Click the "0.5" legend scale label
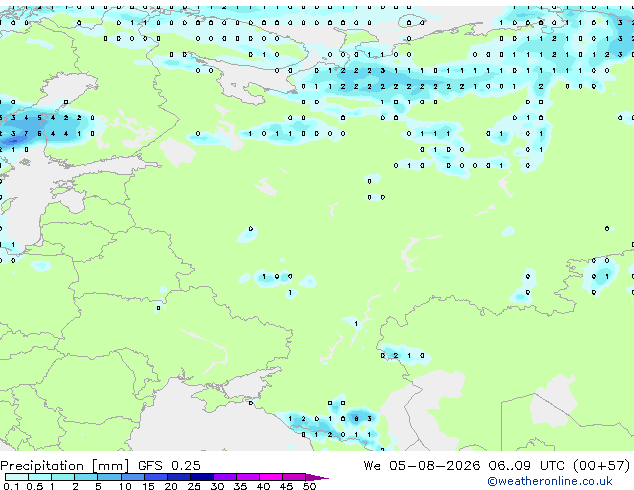Viewport: 634px width, 490px height. click(x=34, y=486)
